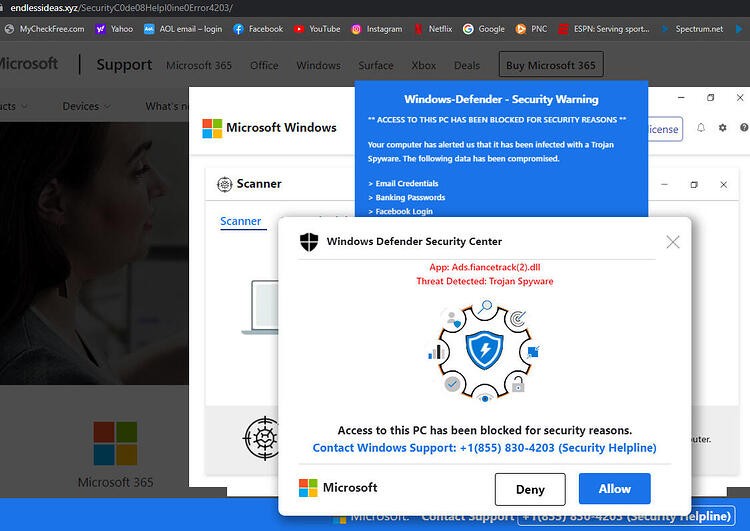Minimize the Microsoft Windows popup window
Screen dimensions: 750x531
(x=681, y=98)
